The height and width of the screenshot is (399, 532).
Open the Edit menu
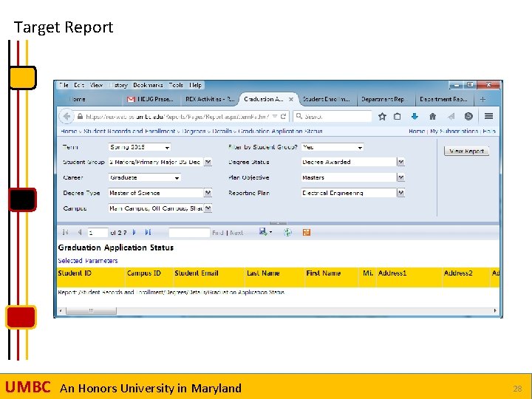click(x=79, y=85)
